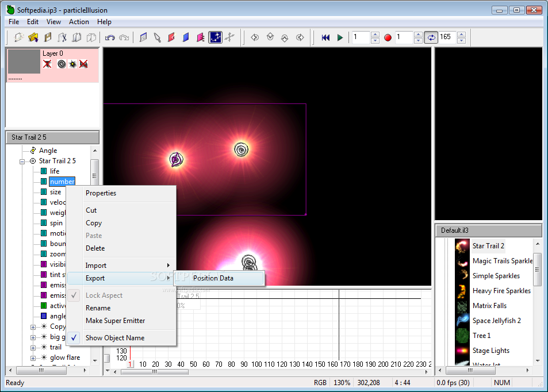The width and height of the screenshot is (548, 392).
Task: Select Copy in the context menu
Action: (121, 223)
